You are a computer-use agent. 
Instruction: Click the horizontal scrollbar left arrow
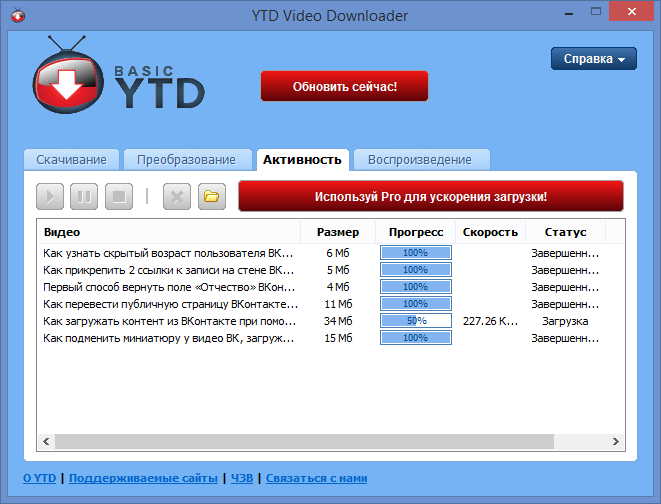(46, 442)
